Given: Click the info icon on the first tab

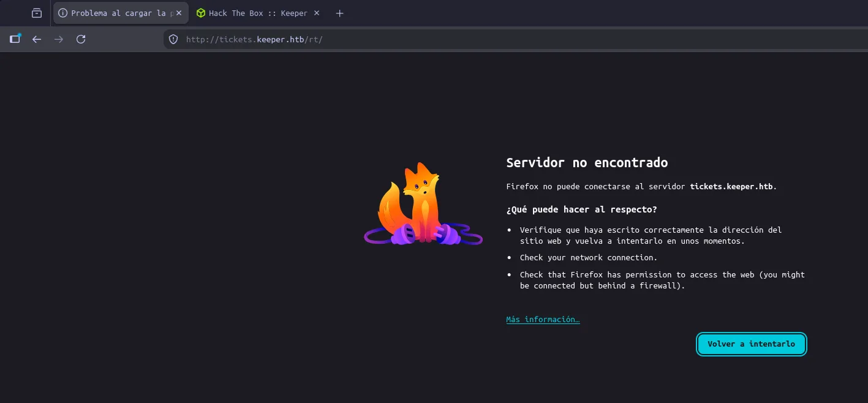Looking at the screenshot, I should (x=62, y=13).
